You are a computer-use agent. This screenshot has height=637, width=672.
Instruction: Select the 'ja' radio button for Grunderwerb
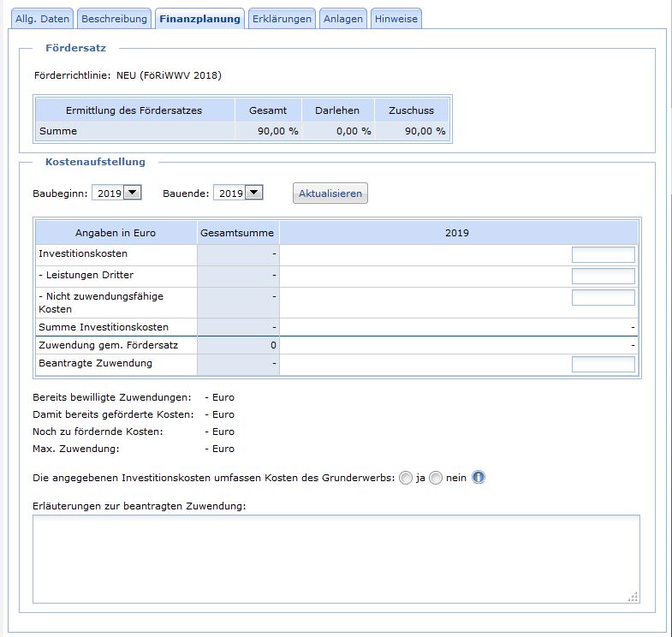406,478
